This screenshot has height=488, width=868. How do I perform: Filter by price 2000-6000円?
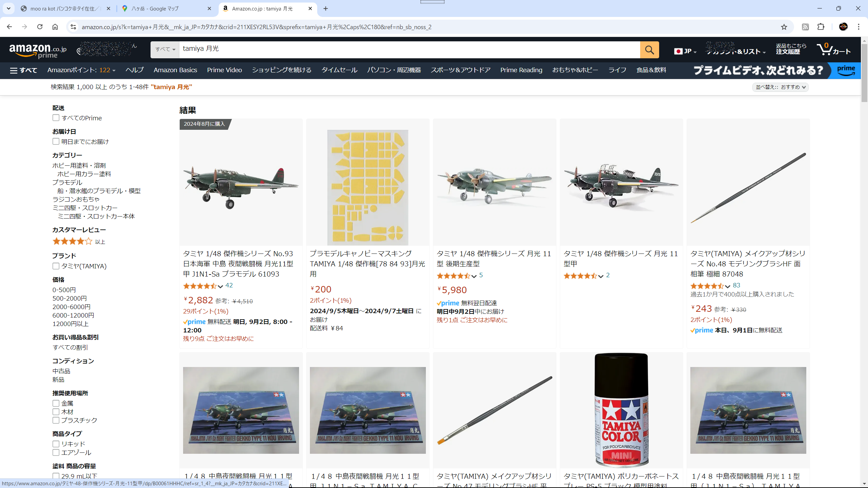point(72,307)
